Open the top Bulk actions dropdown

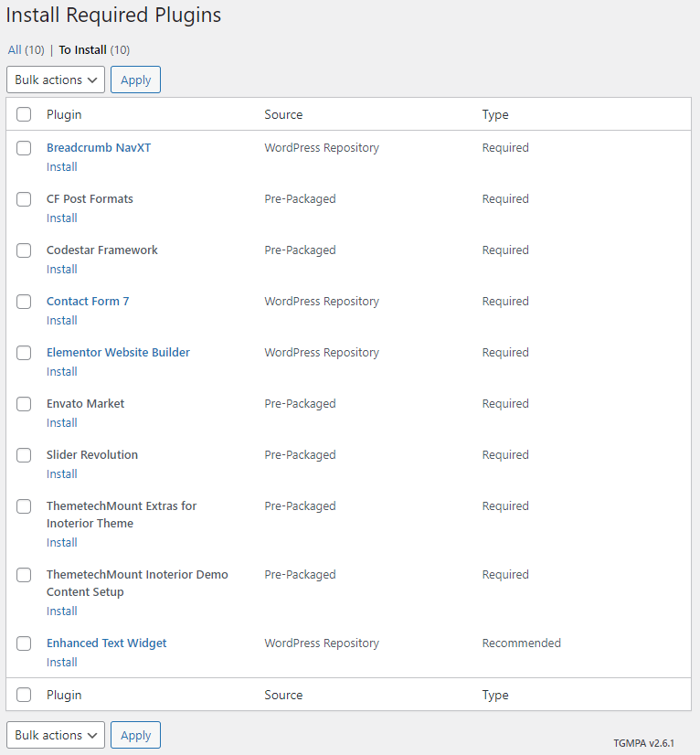point(56,80)
